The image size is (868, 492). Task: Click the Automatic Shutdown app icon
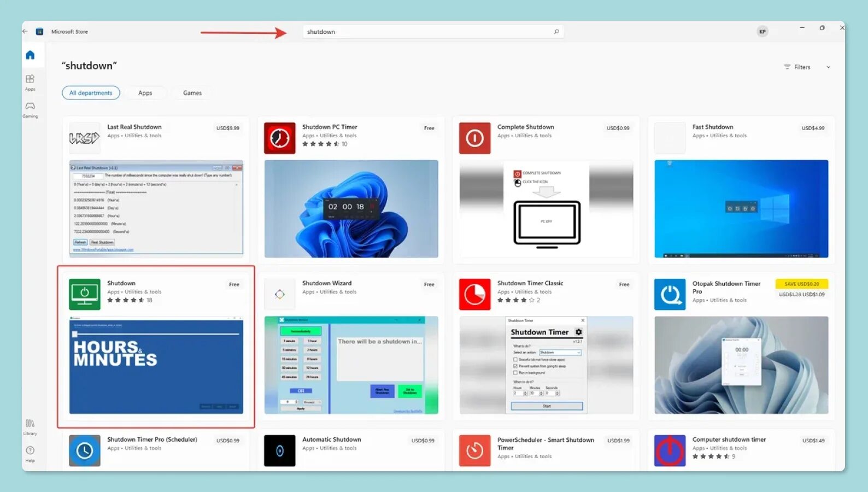(x=280, y=451)
